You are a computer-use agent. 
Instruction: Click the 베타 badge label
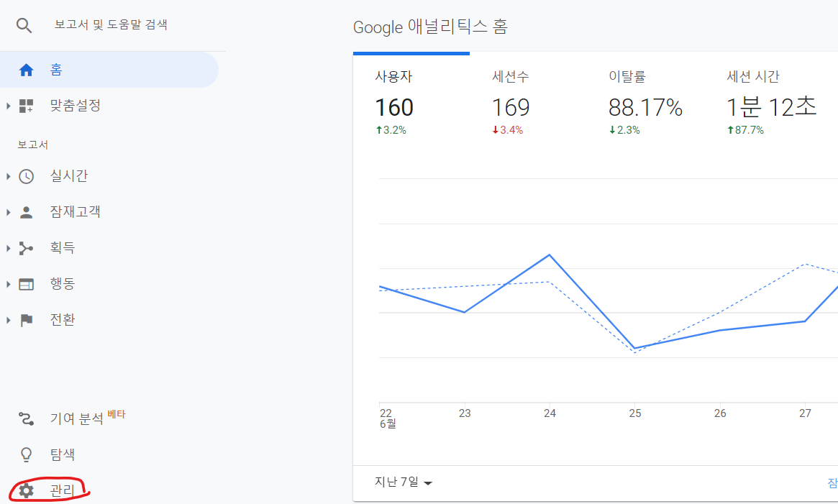pos(116,413)
